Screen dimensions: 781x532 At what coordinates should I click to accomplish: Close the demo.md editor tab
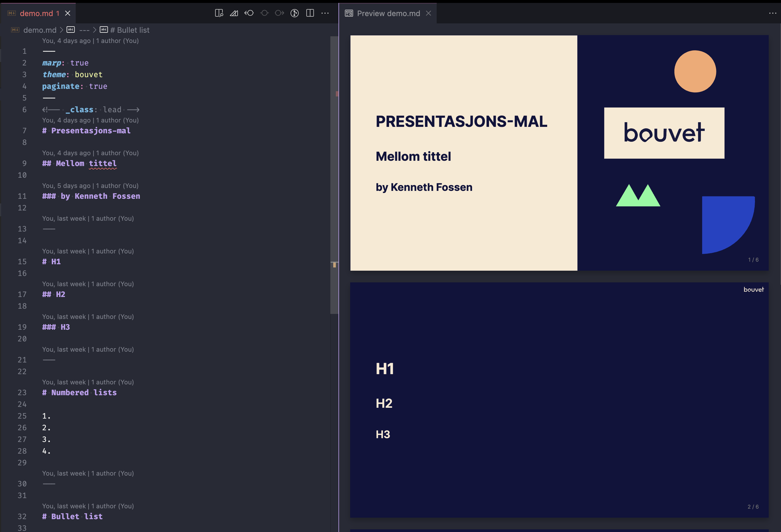68,13
